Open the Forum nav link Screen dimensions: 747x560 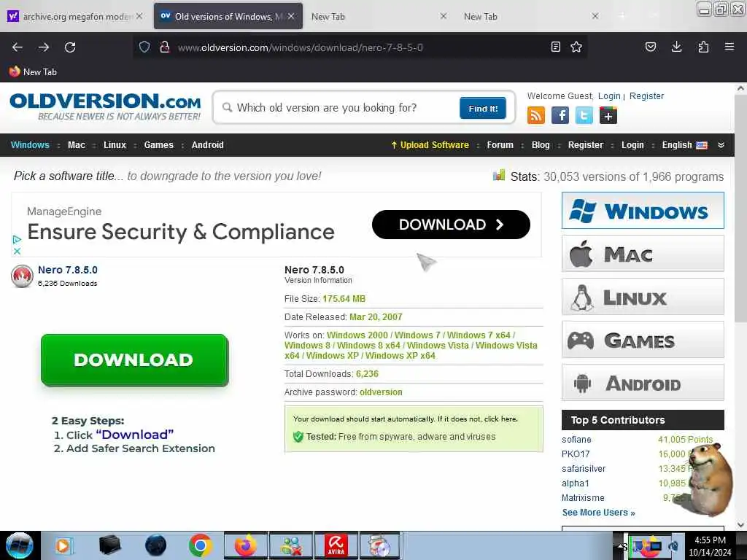tap(500, 145)
